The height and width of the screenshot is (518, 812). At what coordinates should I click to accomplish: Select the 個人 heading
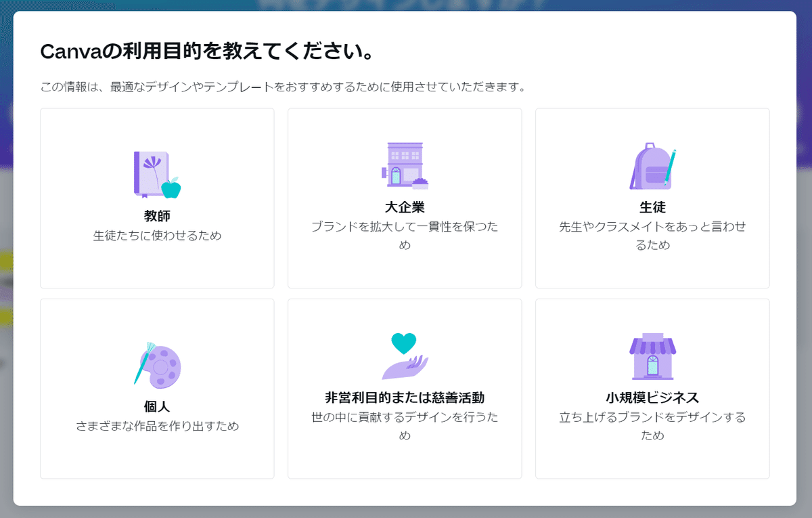157,406
